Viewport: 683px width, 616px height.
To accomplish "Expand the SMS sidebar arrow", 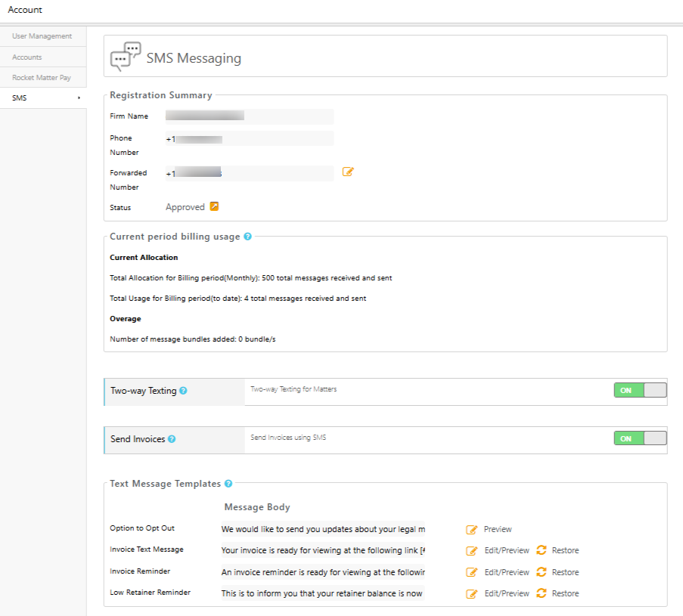I will [79, 98].
